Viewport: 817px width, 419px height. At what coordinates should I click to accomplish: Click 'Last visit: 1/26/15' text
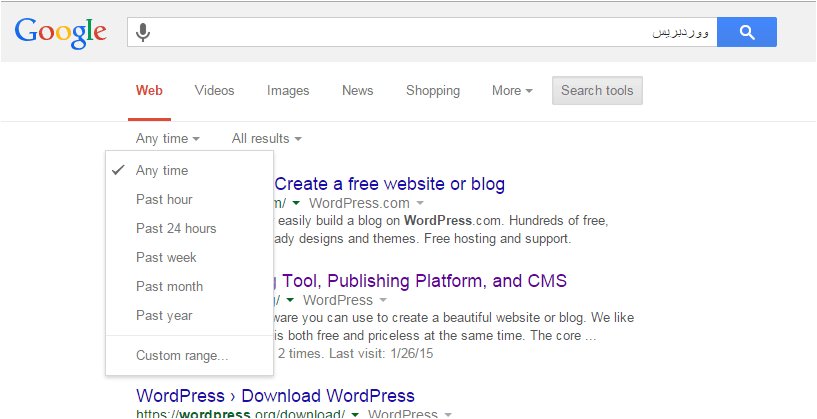tap(383, 354)
